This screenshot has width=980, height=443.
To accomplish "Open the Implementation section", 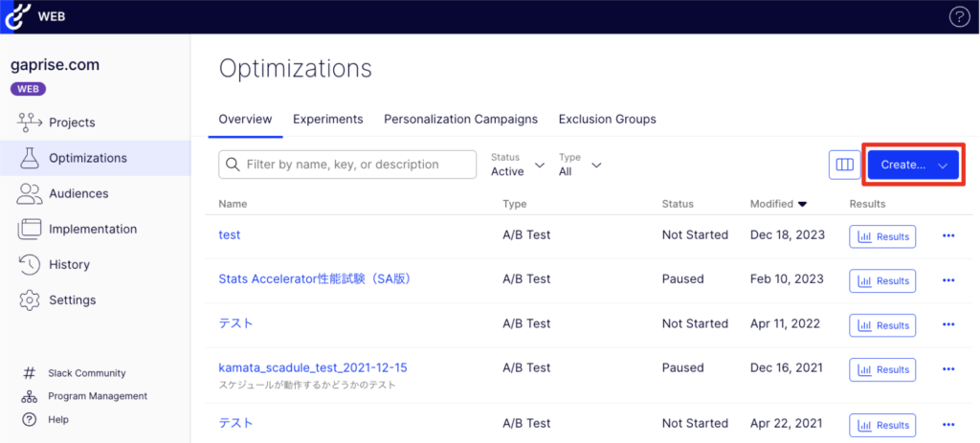I will pos(92,229).
